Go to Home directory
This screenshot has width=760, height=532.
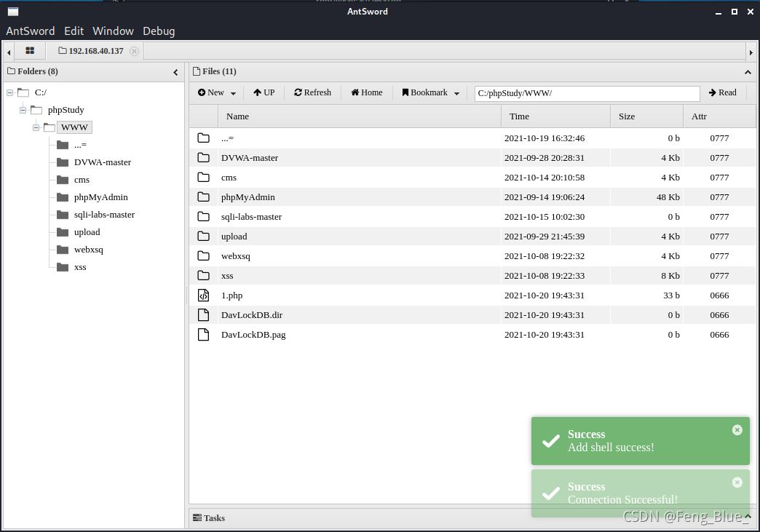[367, 92]
